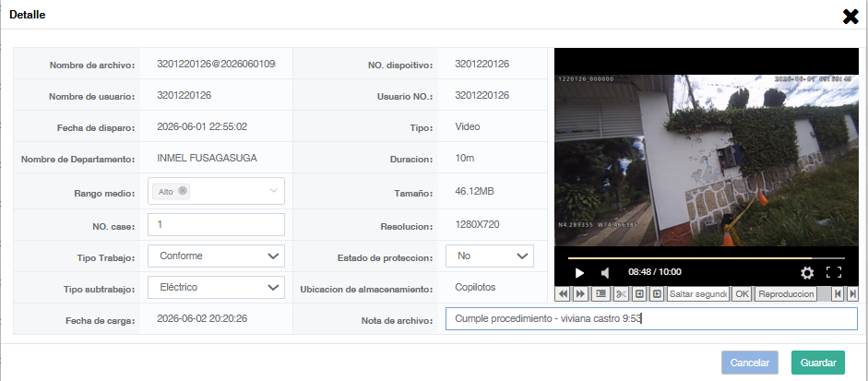868x381 pixels.
Task: Select the Nombre de usuario value
Action: tap(184, 95)
